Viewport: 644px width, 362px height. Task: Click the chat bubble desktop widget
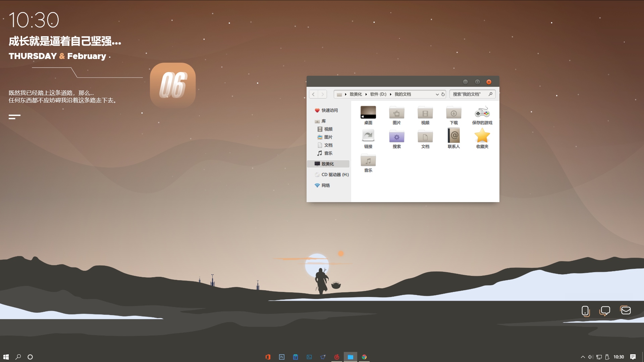point(605,311)
